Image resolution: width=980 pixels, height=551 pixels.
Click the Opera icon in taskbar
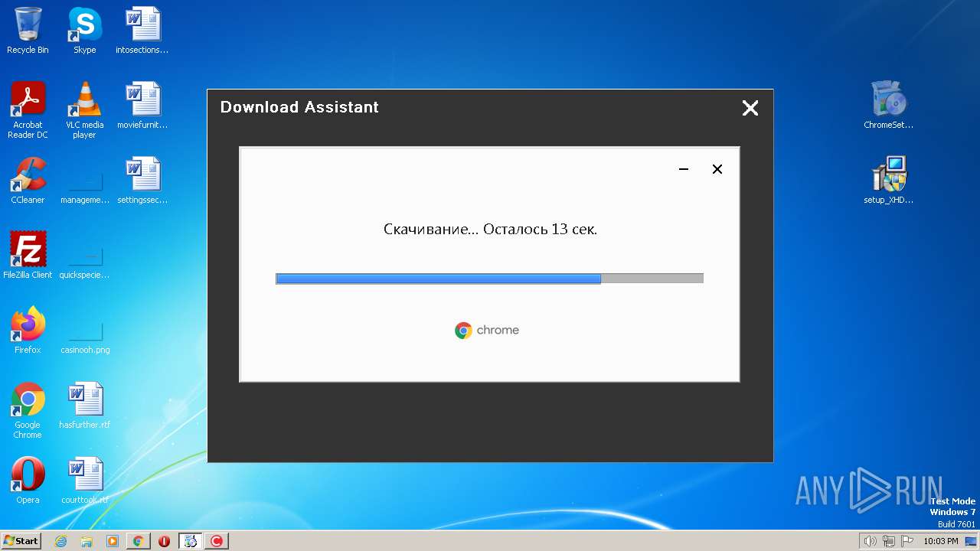click(164, 541)
